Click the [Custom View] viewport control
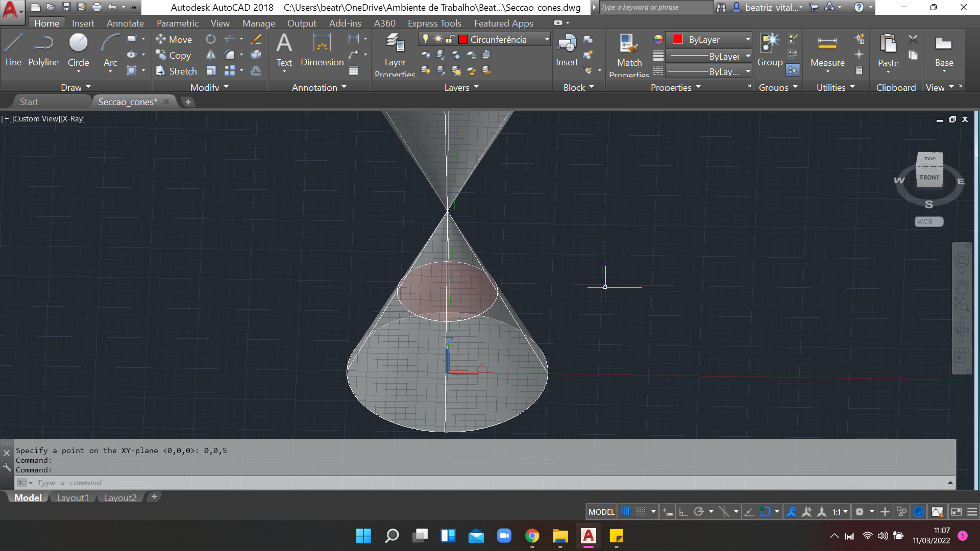The image size is (980, 551). 37,118
